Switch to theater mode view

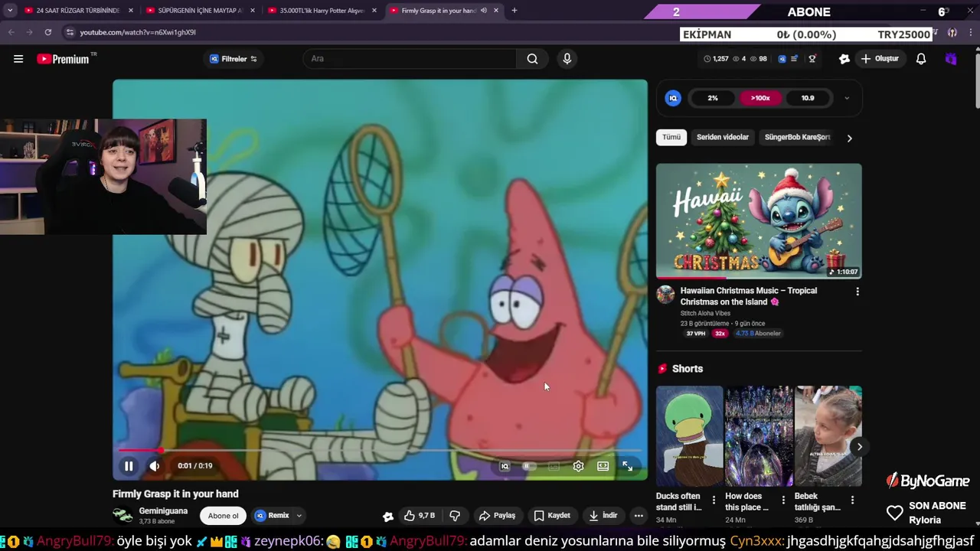(603, 466)
